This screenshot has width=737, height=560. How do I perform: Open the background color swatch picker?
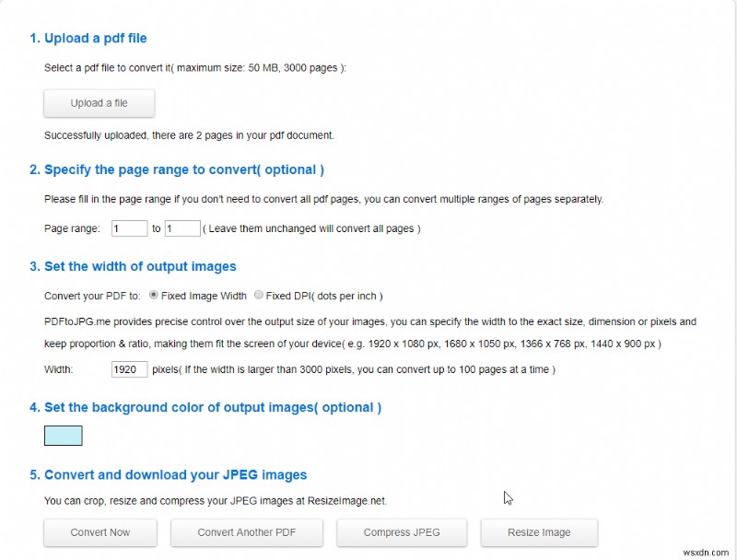62,435
